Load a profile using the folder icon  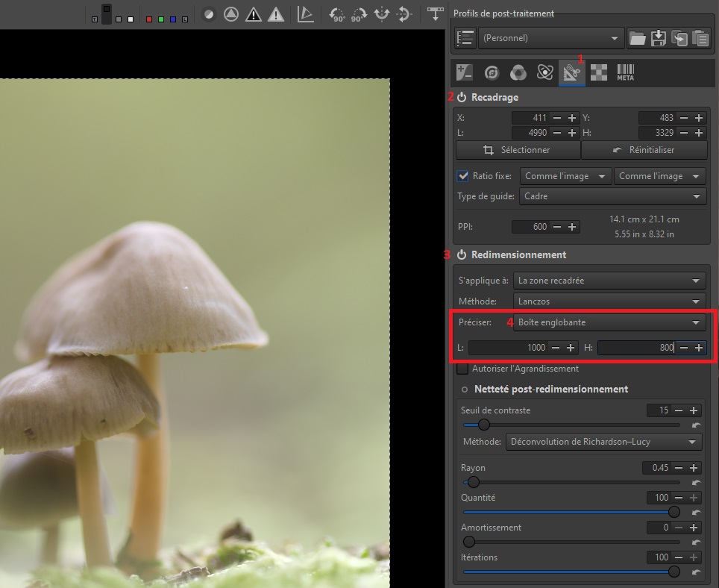[x=637, y=37]
